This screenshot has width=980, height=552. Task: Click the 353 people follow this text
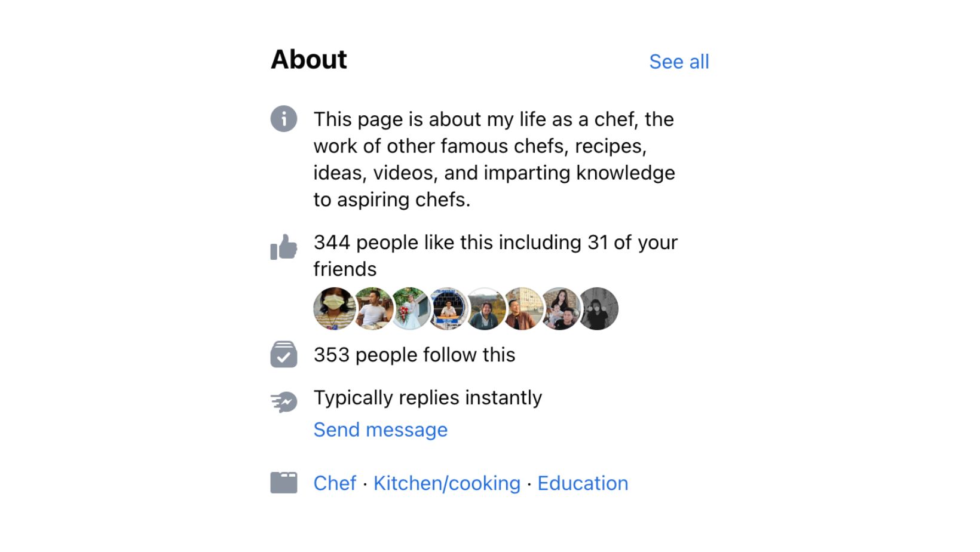414,355
